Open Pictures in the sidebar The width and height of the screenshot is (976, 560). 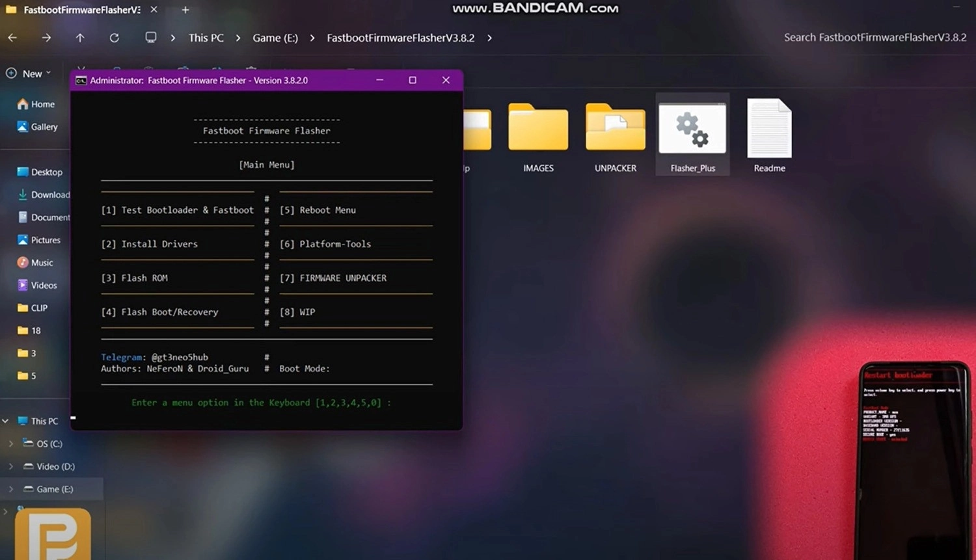(x=38, y=240)
